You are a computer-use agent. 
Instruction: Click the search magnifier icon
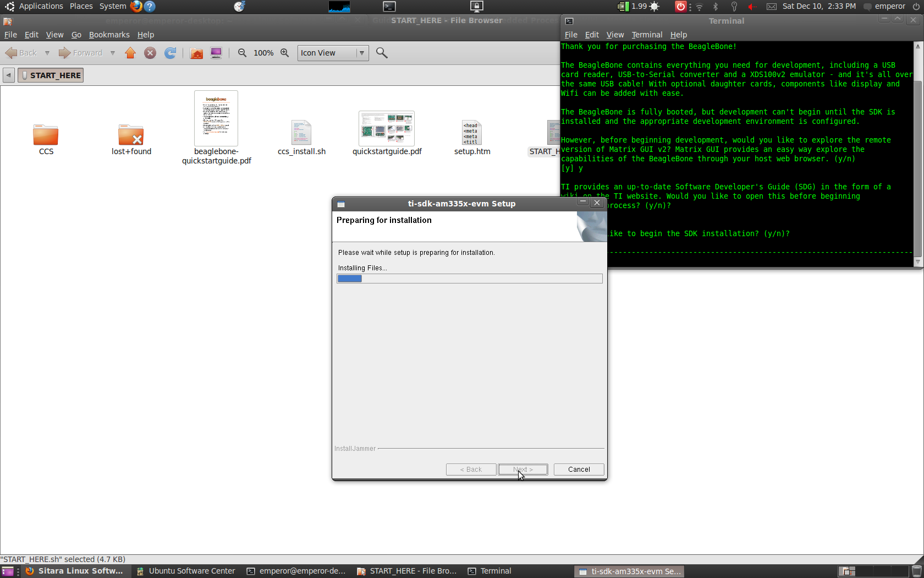tap(382, 53)
